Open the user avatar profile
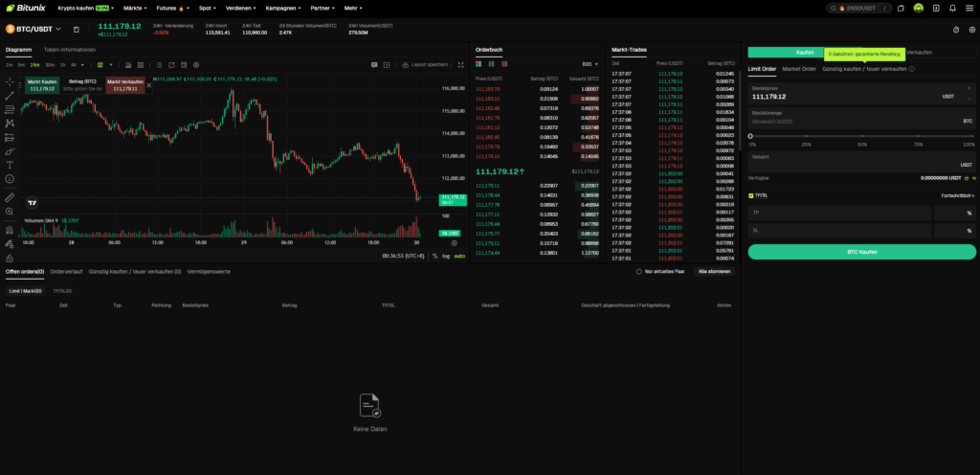This screenshot has height=475, width=980. click(918, 8)
